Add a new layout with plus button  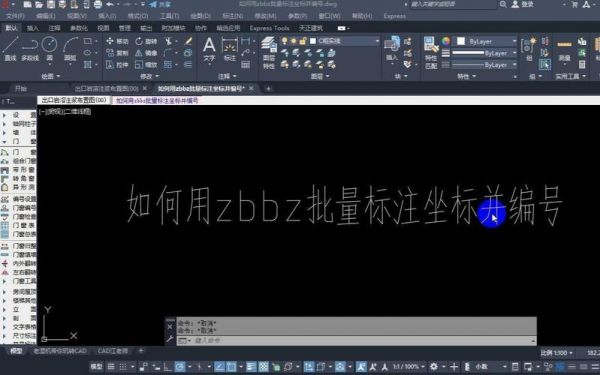(x=141, y=351)
